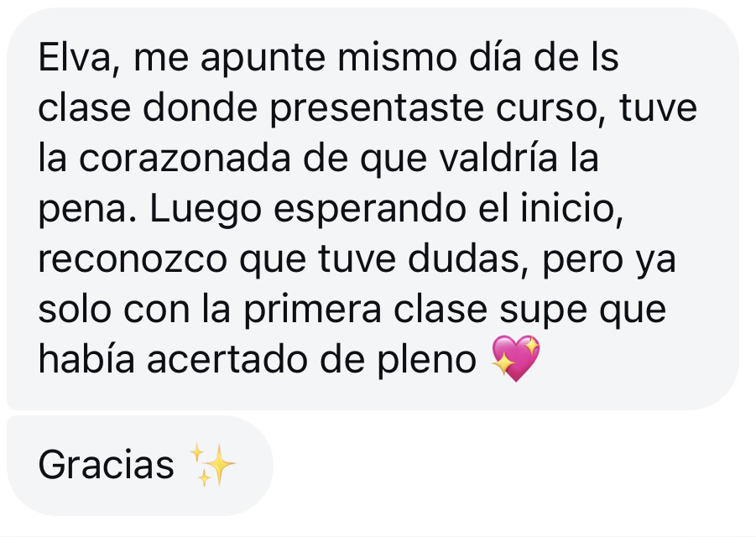Click the word mismo in first line
The height and width of the screenshot is (537, 756).
397,59
